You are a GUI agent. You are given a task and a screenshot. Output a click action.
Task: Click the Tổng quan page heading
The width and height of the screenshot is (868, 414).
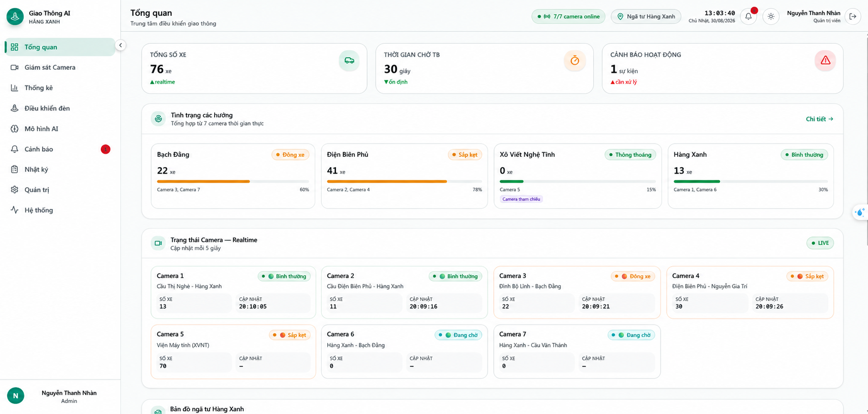pyautogui.click(x=151, y=13)
